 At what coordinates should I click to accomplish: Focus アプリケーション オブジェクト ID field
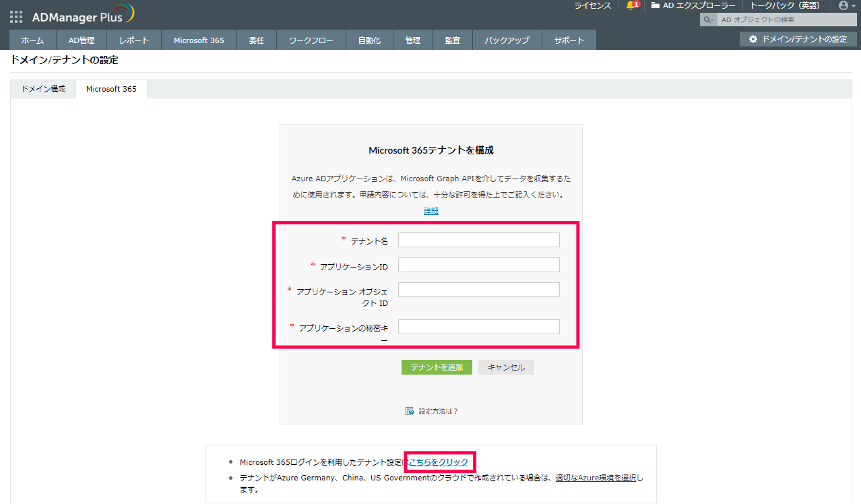479,290
